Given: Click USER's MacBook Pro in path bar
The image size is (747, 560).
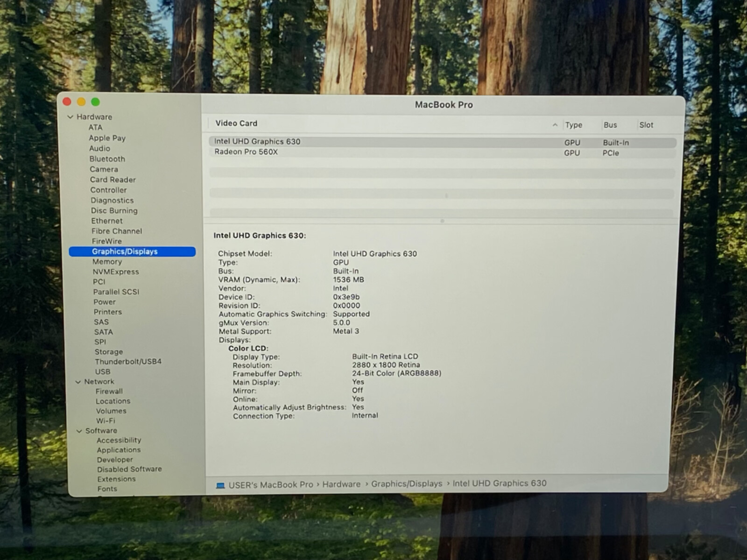Looking at the screenshot, I should point(271,485).
